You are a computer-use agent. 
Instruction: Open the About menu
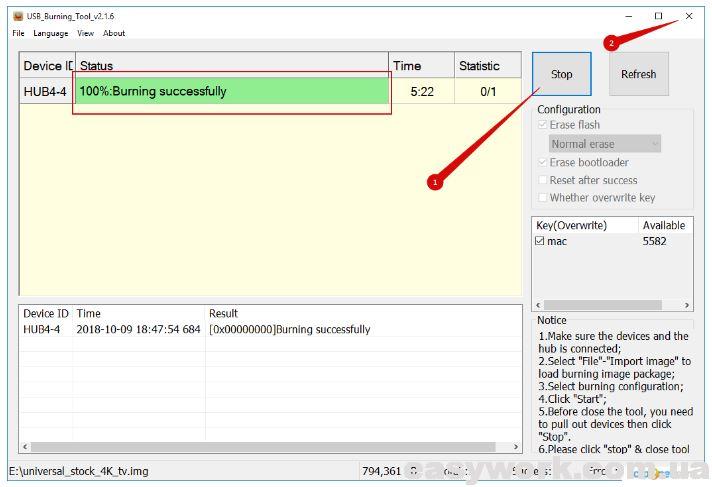click(114, 33)
